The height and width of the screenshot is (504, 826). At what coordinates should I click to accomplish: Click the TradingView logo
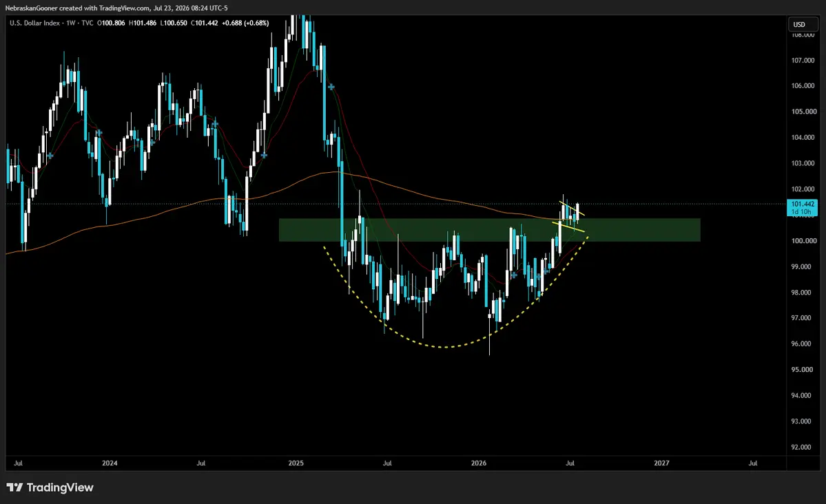pyautogui.click(x=50, y=487)
